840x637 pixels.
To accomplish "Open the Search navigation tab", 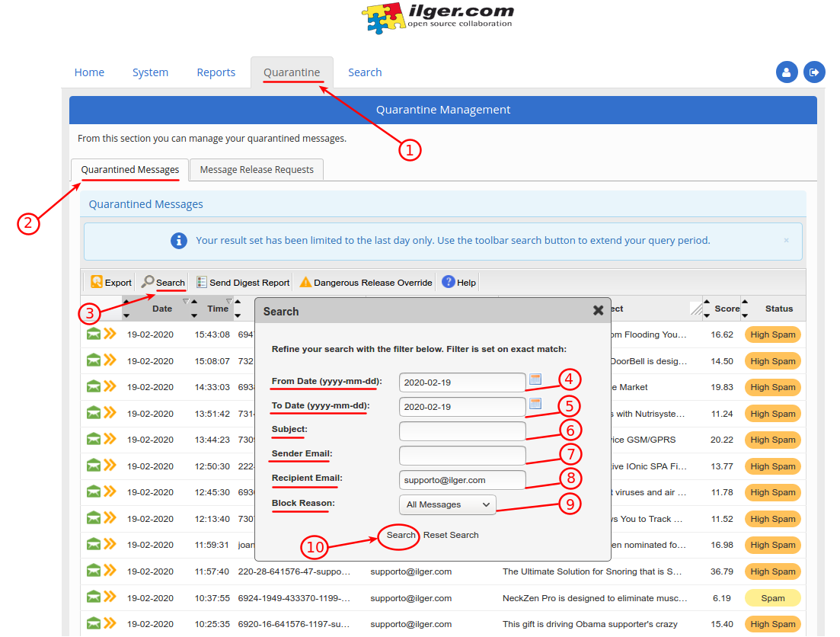I will tap(365, 72).
